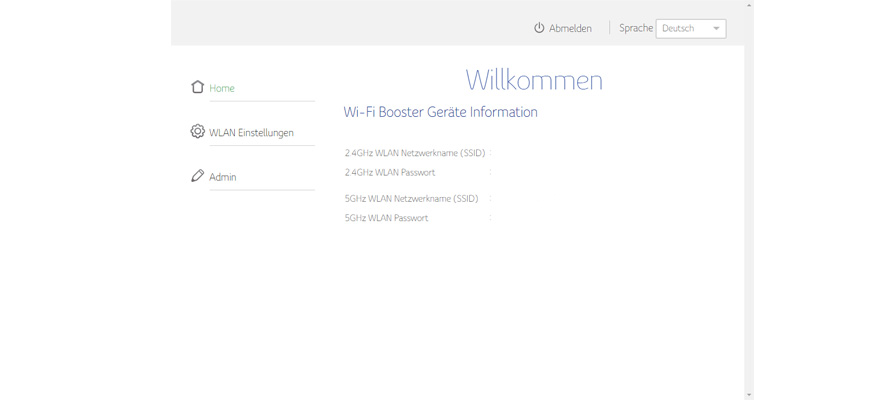Viewport: 879px width, 400px height.
Task: Click the vertical scrollbar track
Action: coord(749,200)
